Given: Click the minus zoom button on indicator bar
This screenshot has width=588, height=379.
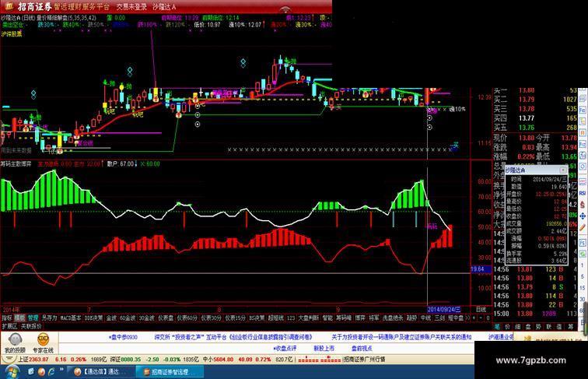Looking at the screenshot, I should (x=481, y=318).
